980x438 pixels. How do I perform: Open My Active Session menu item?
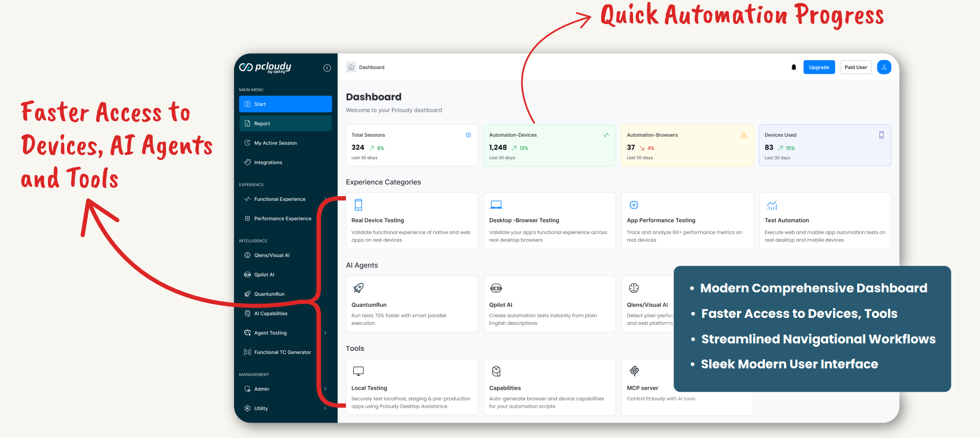pyautogui.click(x=275, y=143)
